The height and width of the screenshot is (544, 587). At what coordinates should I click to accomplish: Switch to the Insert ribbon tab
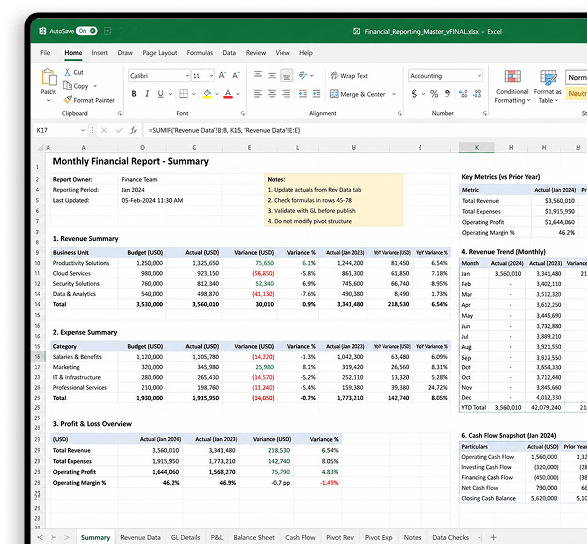coord(100,53)
